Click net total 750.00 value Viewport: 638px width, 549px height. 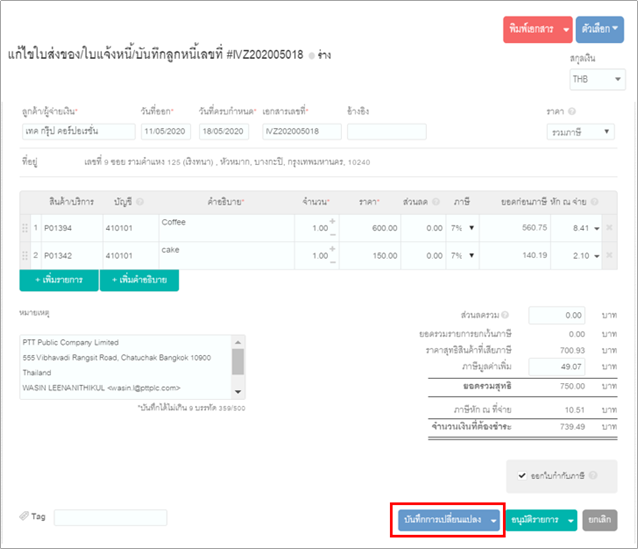(x=572, y=386)
